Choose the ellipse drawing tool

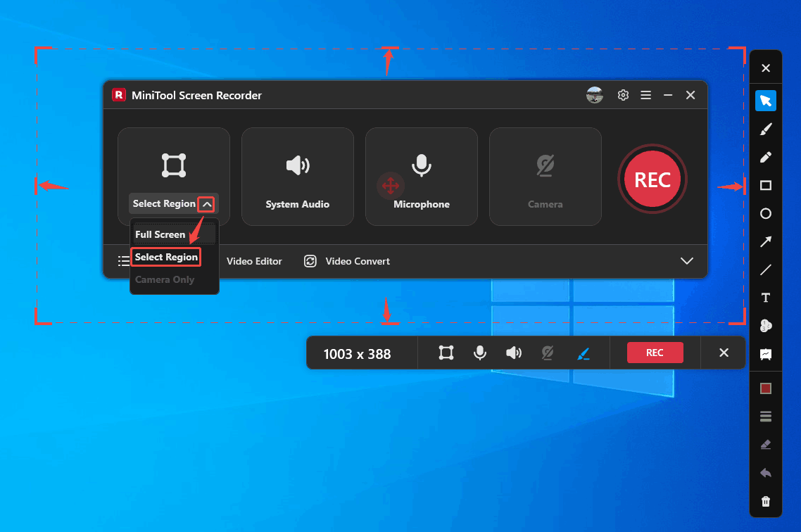tap(766, 213)
